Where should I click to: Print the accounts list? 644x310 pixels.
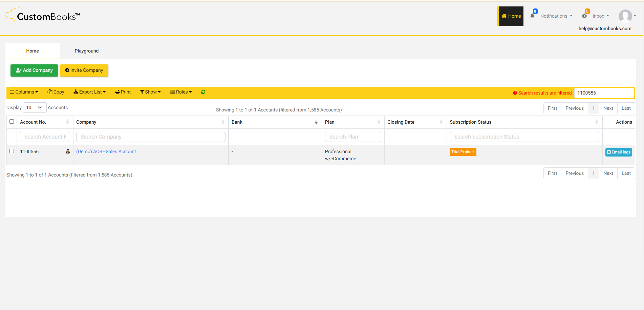[123, 92]
